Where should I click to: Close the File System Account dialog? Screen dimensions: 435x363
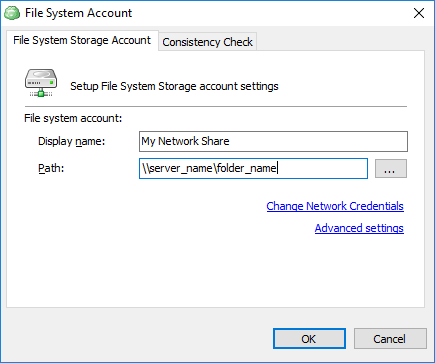click(x=419, y=13)
